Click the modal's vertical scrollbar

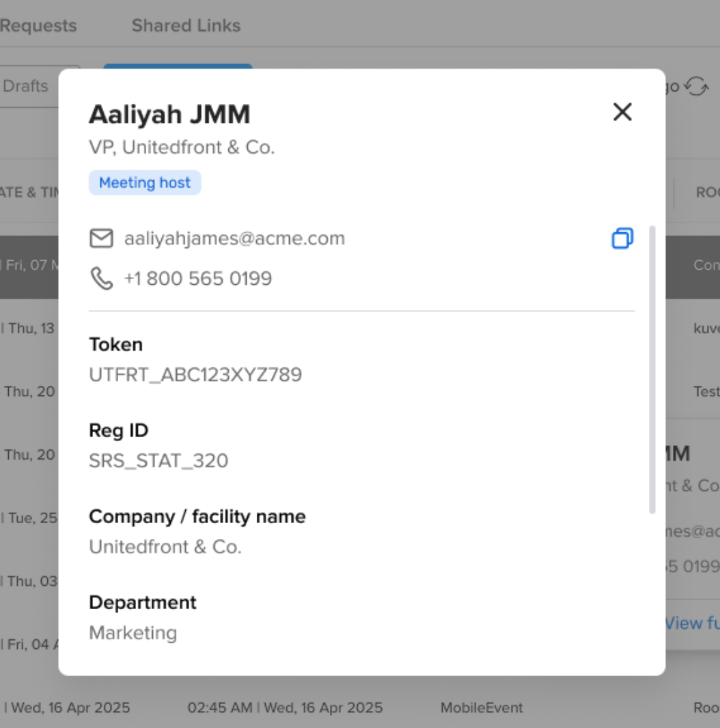pyautogui.click(x=652, y=369)
